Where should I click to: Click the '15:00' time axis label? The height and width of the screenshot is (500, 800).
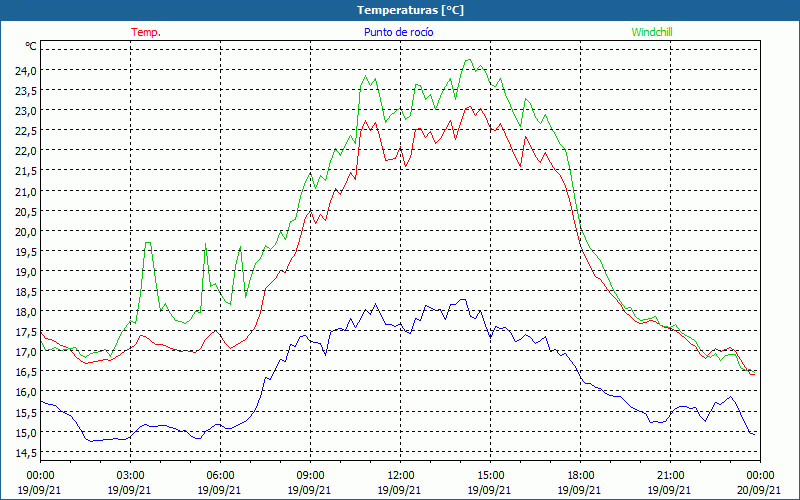pos(490,476)
